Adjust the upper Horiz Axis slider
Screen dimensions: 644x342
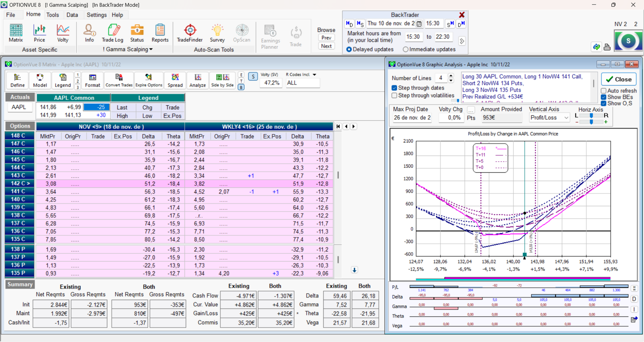click(x=591, y=116)
